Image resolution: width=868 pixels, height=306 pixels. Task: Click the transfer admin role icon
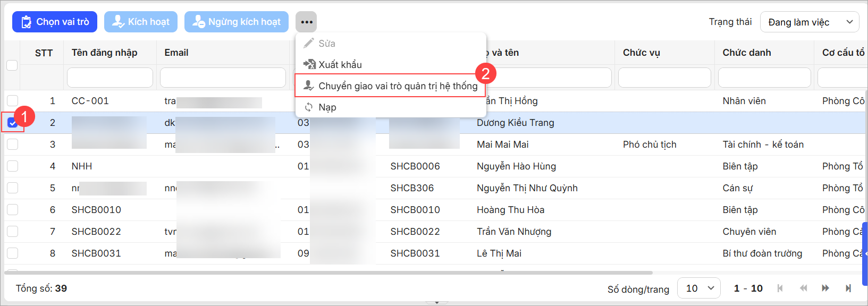pos(308,86)
